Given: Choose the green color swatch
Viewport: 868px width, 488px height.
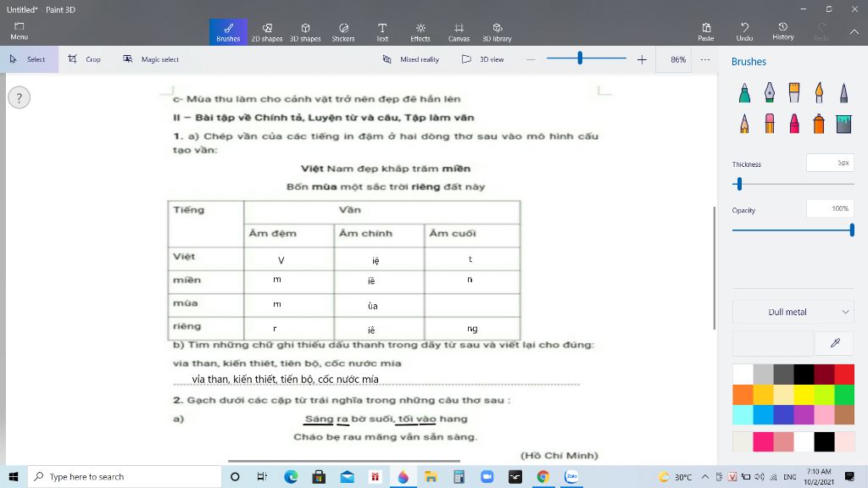Looking at the screenshot, I should pyautogui.click(x=844, y=395).
